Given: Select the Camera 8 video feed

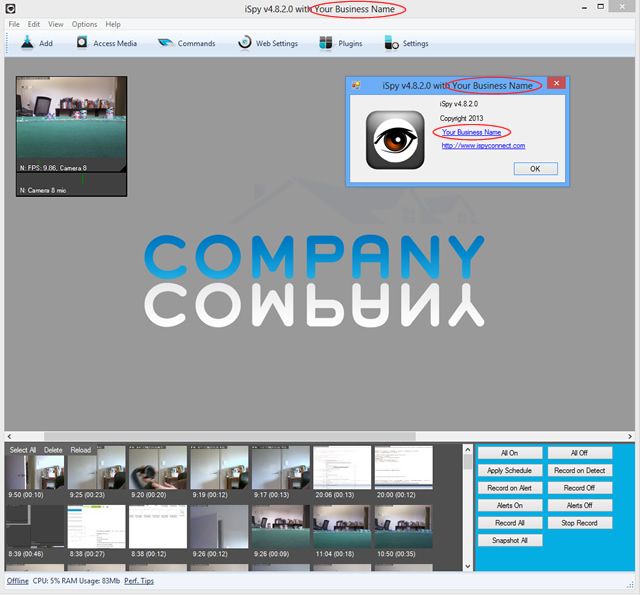Looking at the screenshot, I should click(71, 124).
